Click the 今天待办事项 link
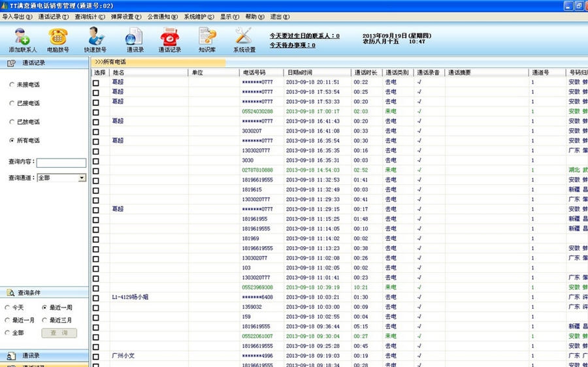 [x=292, y=45]
